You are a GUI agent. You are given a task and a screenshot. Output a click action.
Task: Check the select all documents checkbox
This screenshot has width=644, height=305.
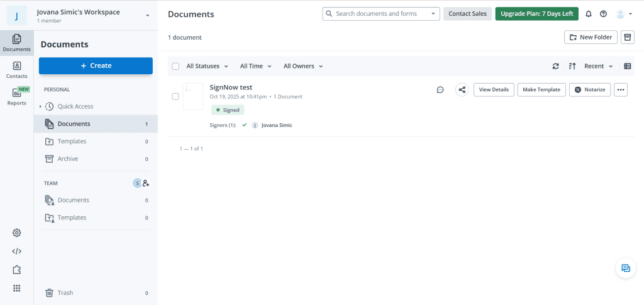pyautogui.click(x=175, y=66)
